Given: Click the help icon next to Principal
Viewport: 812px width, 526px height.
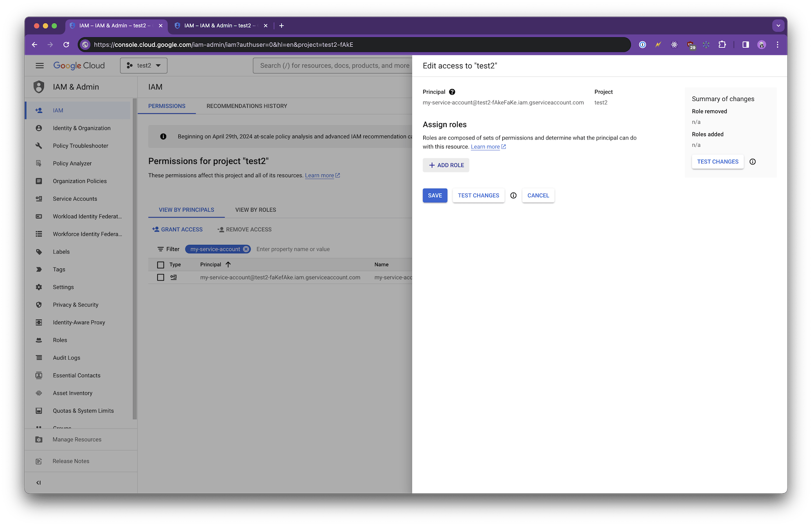Looking at the screenshot, I should tap(452, 91).
